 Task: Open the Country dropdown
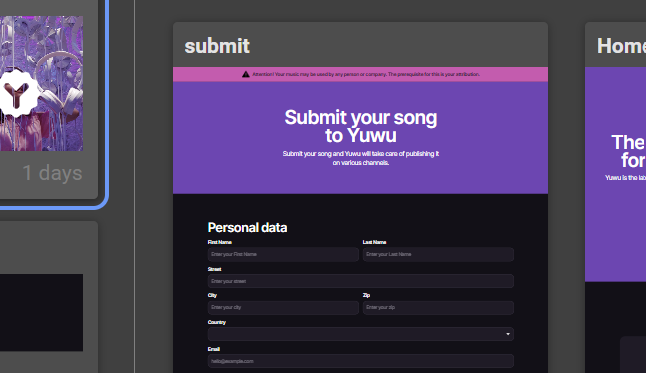(x=360, y=334)
